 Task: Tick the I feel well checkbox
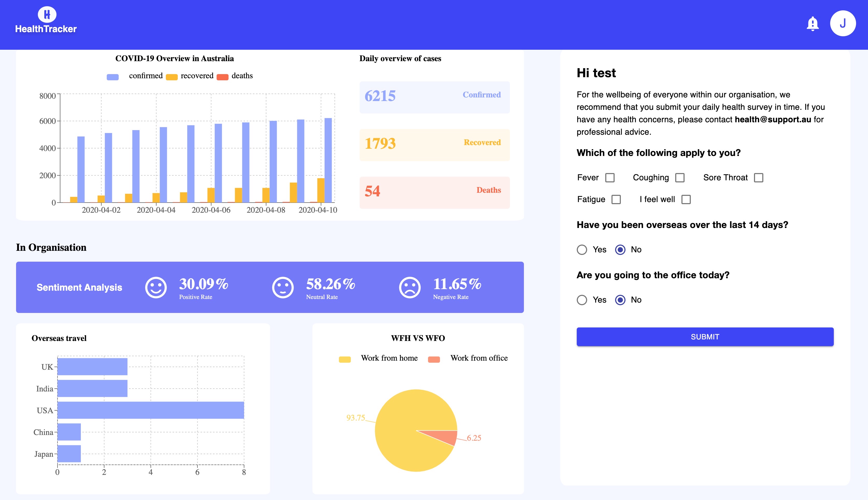tap(686, 199)
